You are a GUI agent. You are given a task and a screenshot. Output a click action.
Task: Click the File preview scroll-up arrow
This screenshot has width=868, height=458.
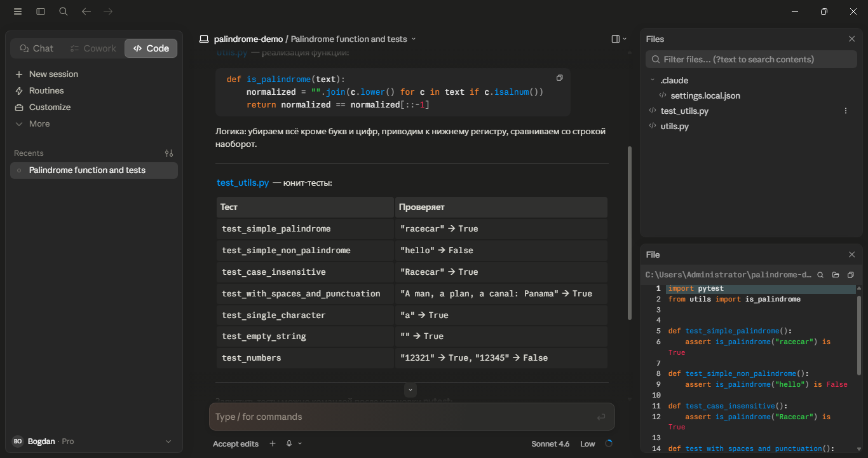coord(860,288)
